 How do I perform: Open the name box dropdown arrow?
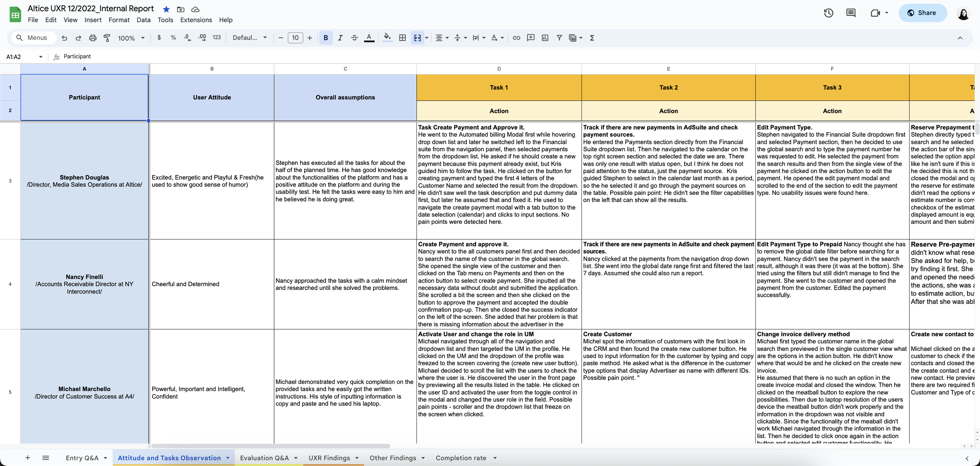pyautogui.click(x=41, y=57)
